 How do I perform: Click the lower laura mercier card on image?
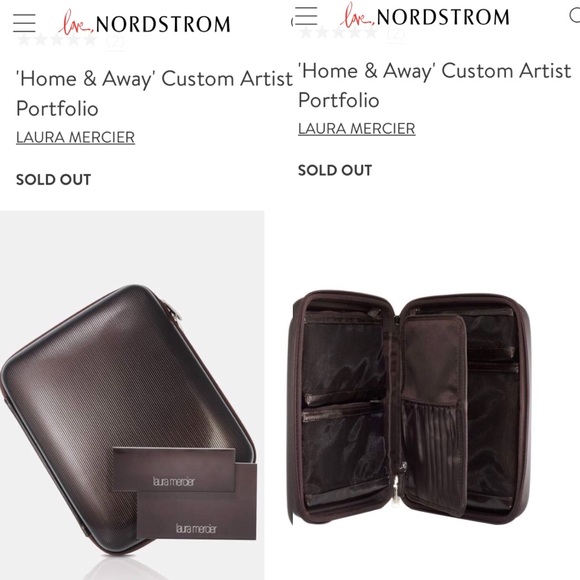pyautogui.click(x=197, y=515)
